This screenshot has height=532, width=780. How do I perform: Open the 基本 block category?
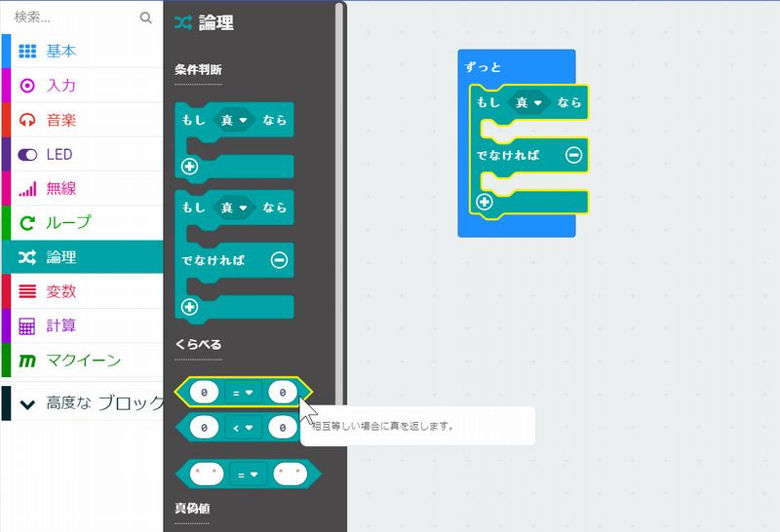60,52
